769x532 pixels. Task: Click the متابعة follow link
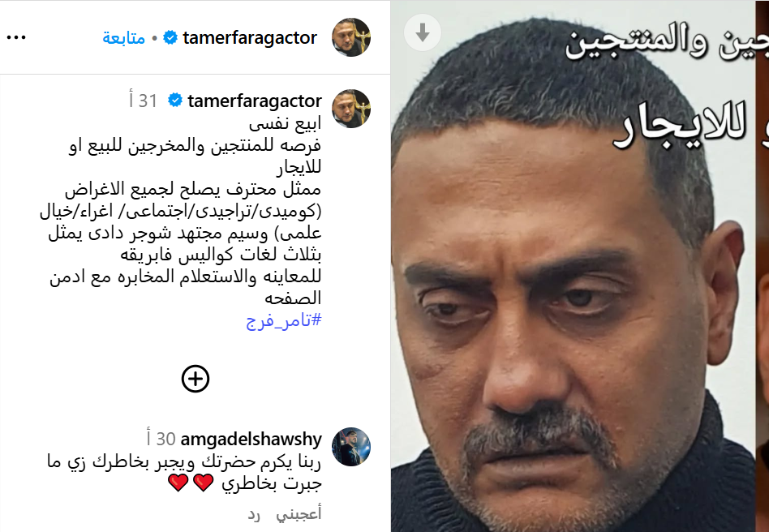click(123, 38)
